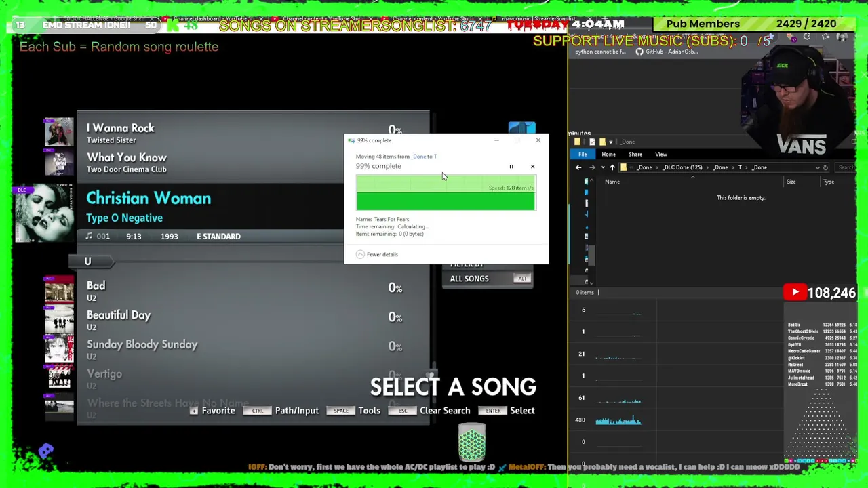Select What You Know by Two Door Cinema Club
Viewport: 868px width, 488px height.
(126, 157)
